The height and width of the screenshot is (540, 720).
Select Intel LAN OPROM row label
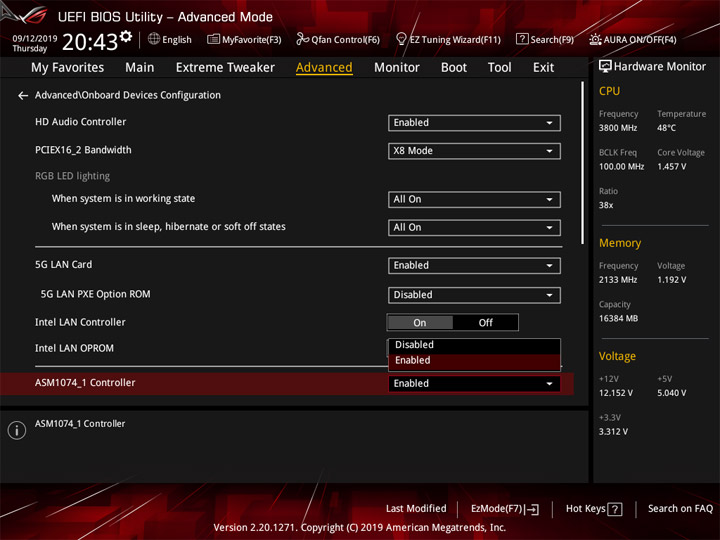click(x=74, y=349)
